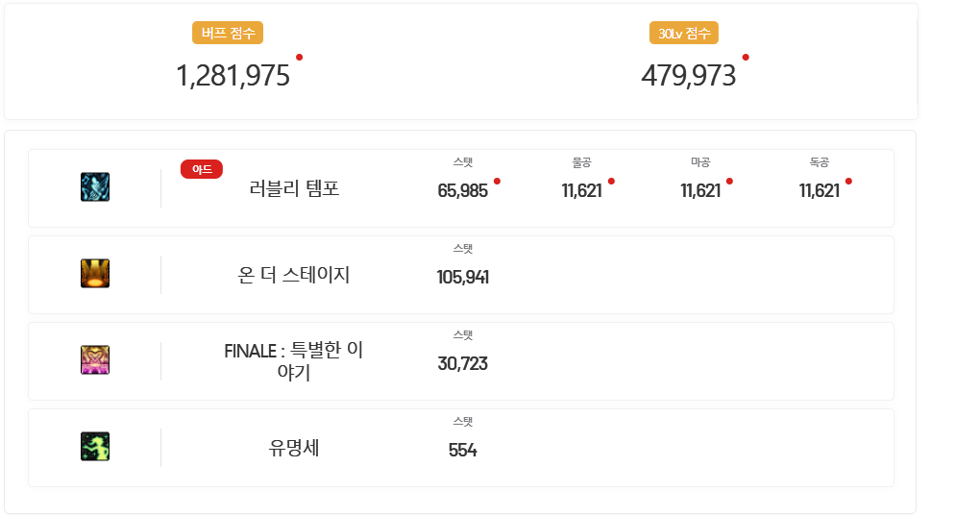
Task: Click the red dot beside 1,281,975
Action: pos(300,58)
